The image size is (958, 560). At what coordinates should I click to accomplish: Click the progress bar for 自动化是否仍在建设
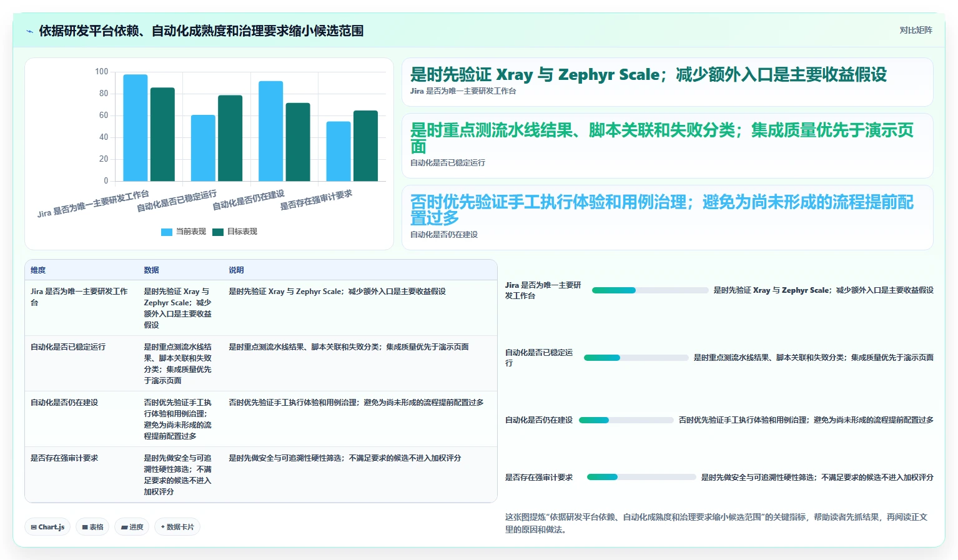626,420
